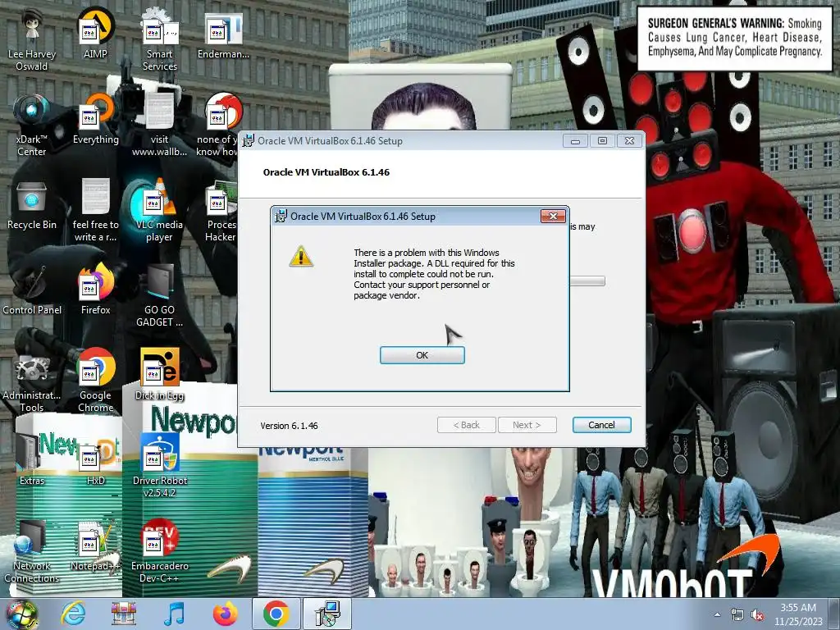Launch Firefox from the desktop
The height and width of the screenshot is (630, 840).
[95, 290]
